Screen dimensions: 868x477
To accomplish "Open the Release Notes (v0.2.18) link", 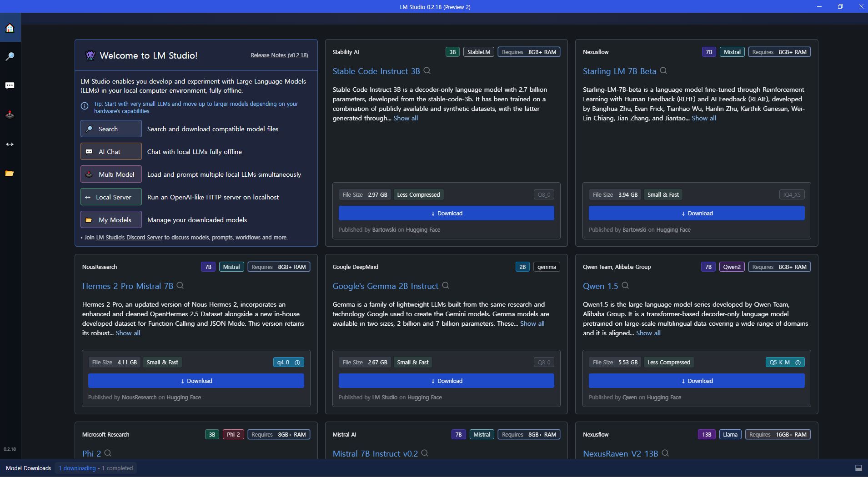I will pyautogui.click(x=279, y=55).
